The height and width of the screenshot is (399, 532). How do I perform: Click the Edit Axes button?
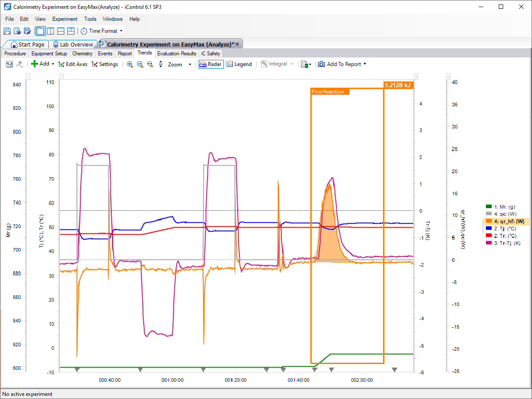[x=73, y=64]
